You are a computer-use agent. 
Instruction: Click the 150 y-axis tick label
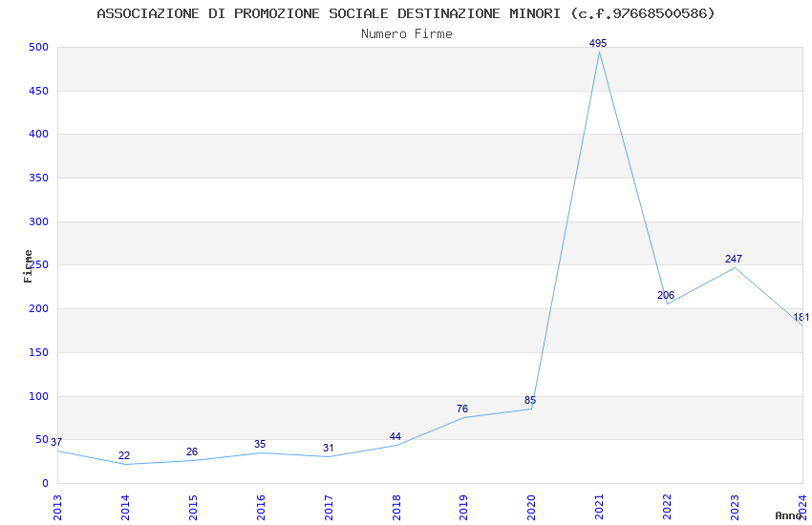coord(38,353)
